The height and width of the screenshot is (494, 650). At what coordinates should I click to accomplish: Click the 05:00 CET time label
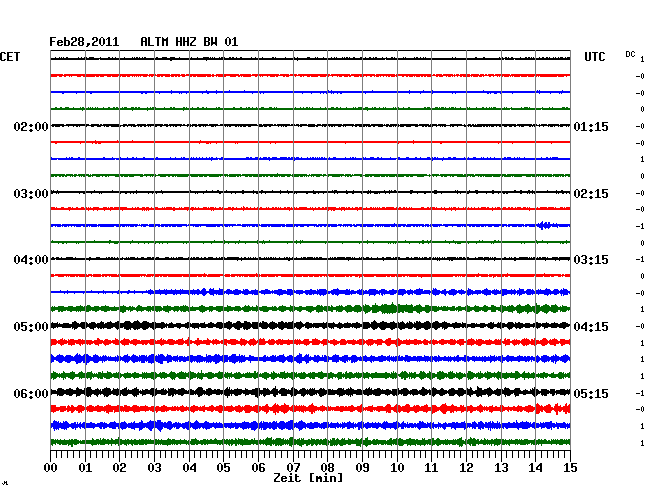click(31, 327)
